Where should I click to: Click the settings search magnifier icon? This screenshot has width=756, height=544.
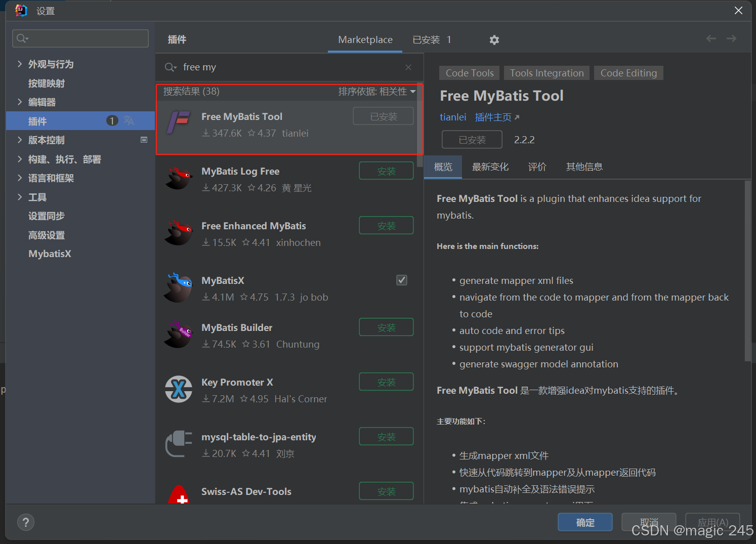pyautogui.click(x=22, y=38)
